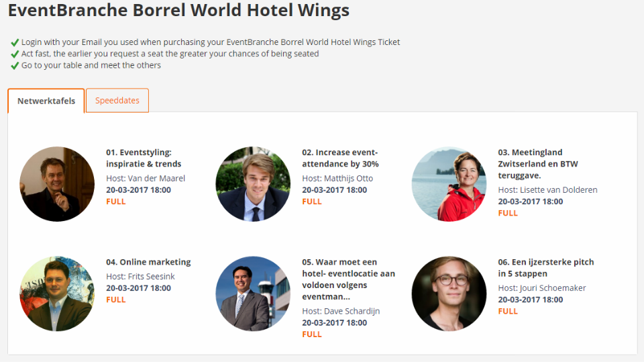Click FULL status for Jouri Schoemaker's table
This screenshot has height=362, width=644.
coord(508,311)
